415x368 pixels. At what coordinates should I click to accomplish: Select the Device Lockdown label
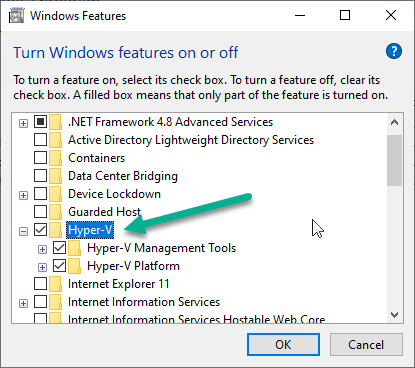114,194
